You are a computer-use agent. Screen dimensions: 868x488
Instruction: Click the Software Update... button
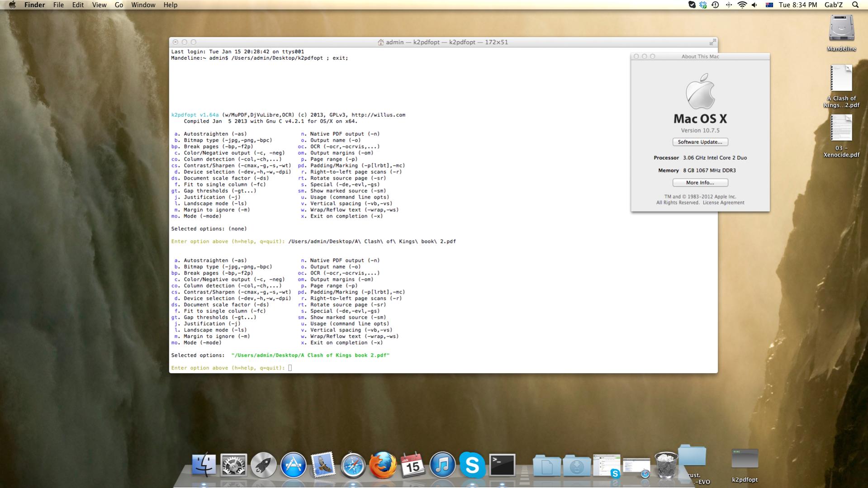700,142
